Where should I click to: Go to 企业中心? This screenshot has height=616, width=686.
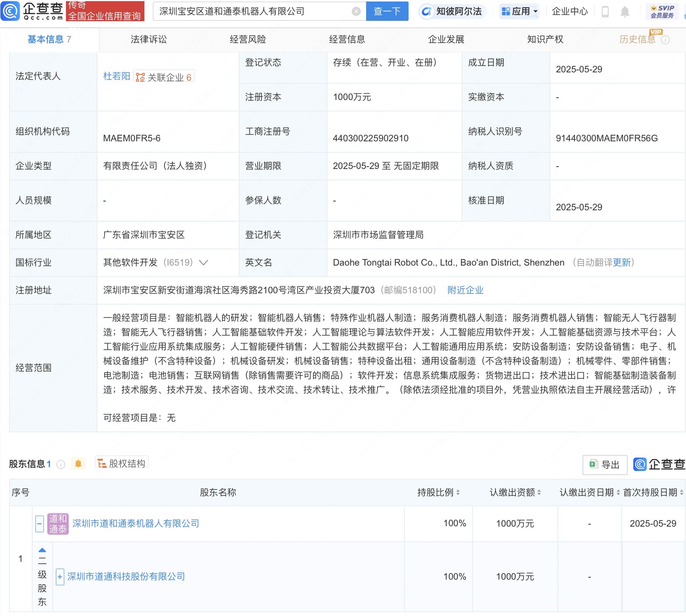[570, 11]
